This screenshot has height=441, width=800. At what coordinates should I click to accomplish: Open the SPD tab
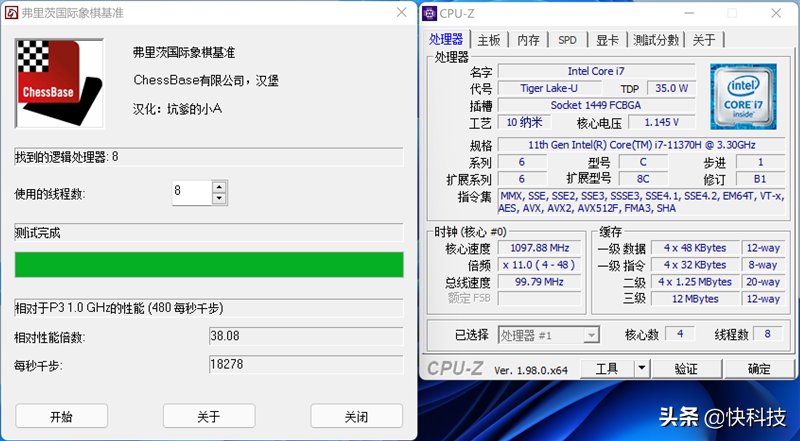(567, 40)
